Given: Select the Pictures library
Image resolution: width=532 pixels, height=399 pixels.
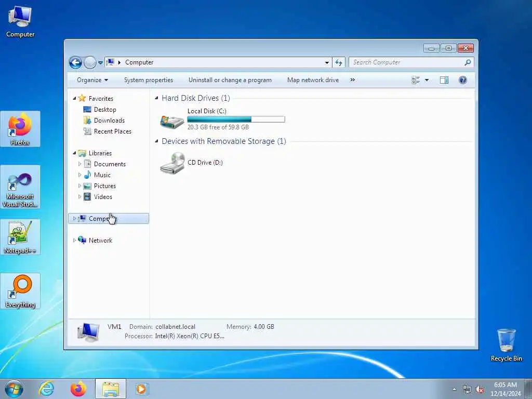Looking at the screenshot, I should click(x=105, y=186).
